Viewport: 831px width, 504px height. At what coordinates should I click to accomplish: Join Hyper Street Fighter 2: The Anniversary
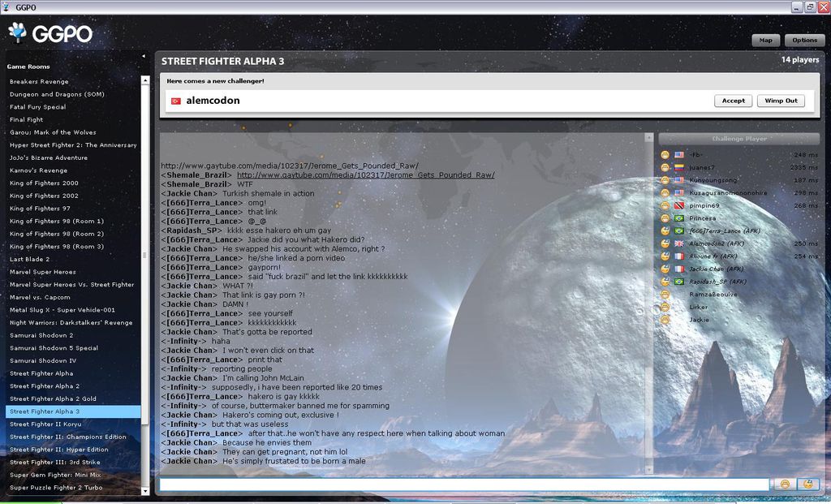73,145
